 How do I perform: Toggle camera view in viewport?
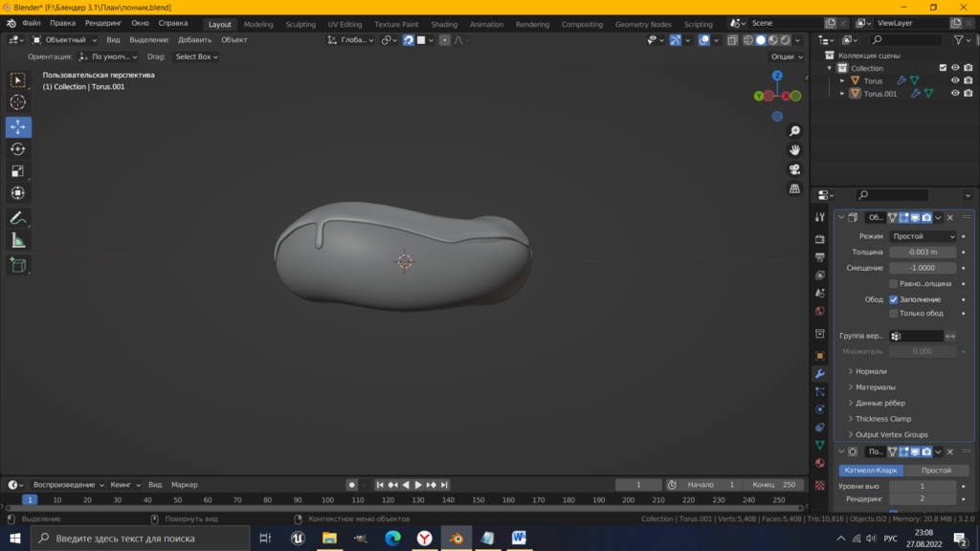[x=794, y=169]
